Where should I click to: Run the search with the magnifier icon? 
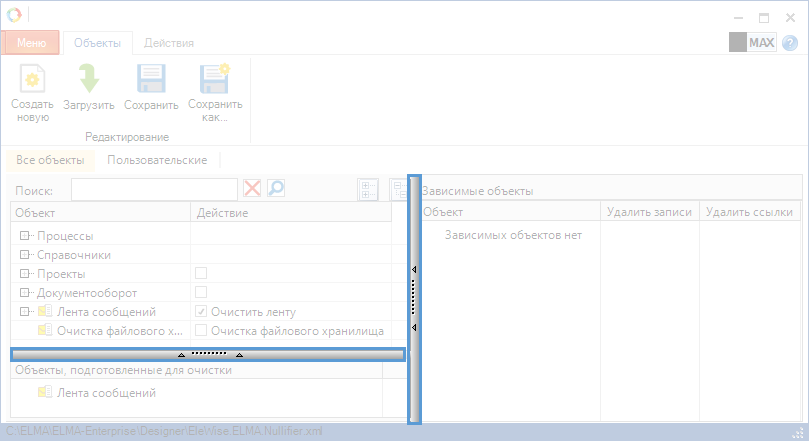(x=276, y=188)
